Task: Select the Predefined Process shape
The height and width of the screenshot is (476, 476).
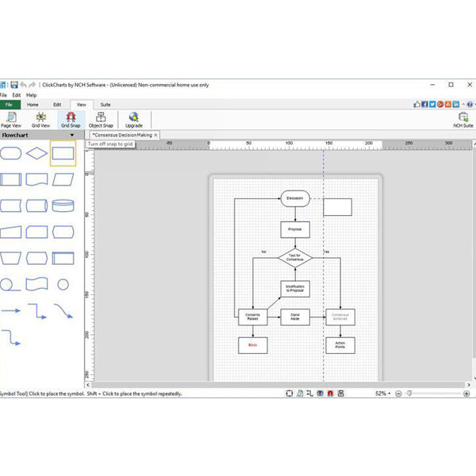Action: pyautogui.click(x=11, y=179)
